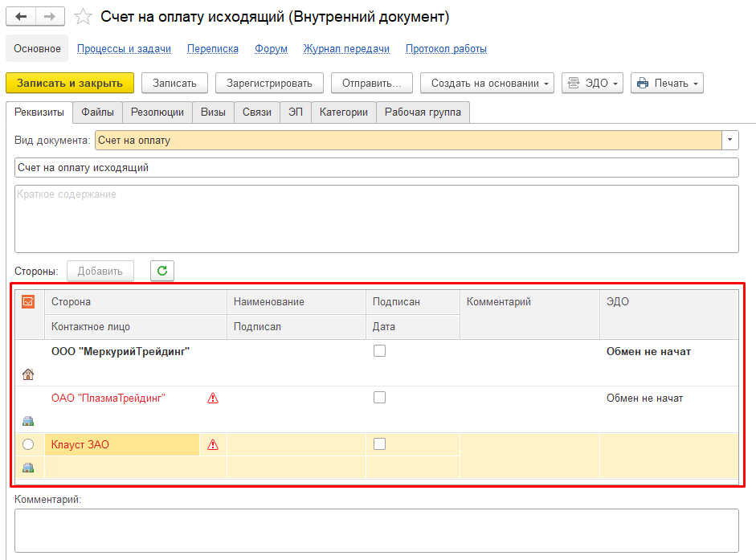Select radio button in Клауст ЗАО row
The image size is (756, 560).
[28, 444]
